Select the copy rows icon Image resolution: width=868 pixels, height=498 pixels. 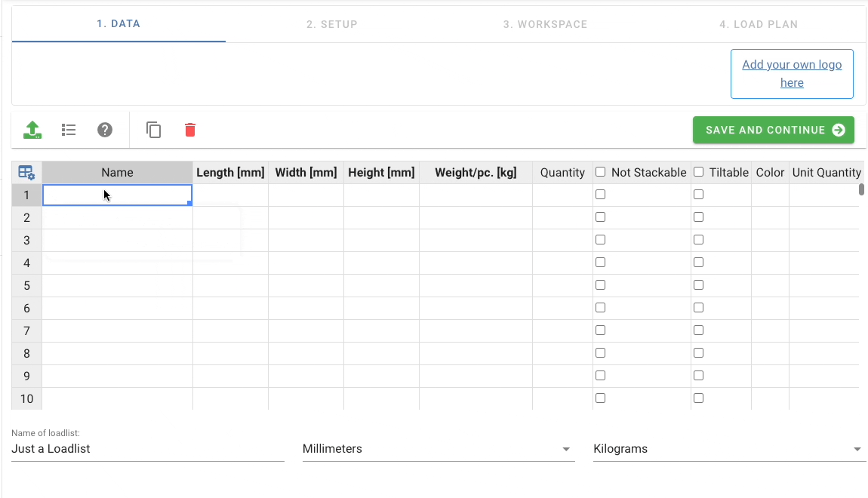point(154,130)
